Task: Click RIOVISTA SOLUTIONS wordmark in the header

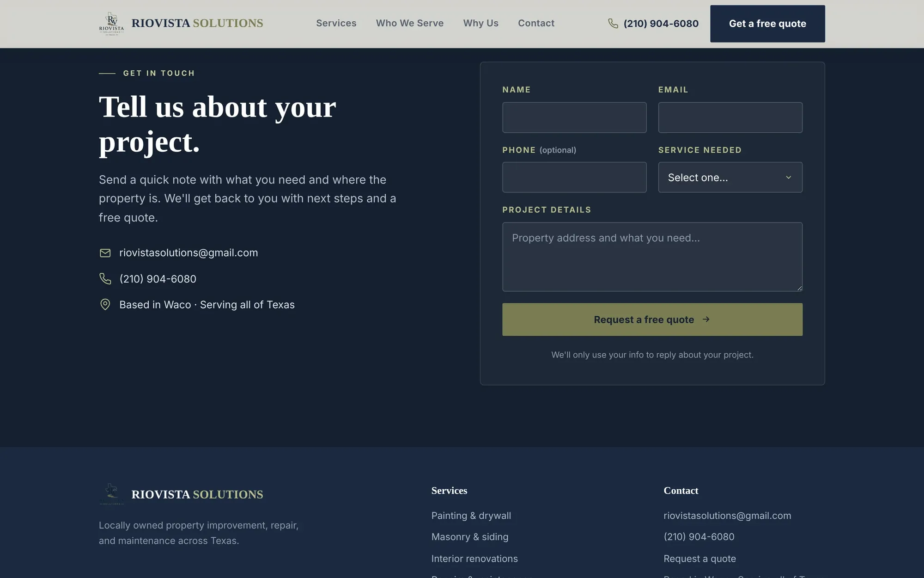Action: point(197,23)
